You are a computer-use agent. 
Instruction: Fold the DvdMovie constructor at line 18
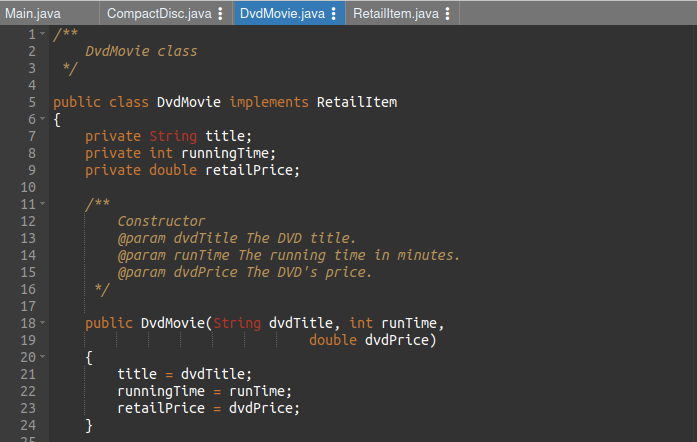click(42, 323)
